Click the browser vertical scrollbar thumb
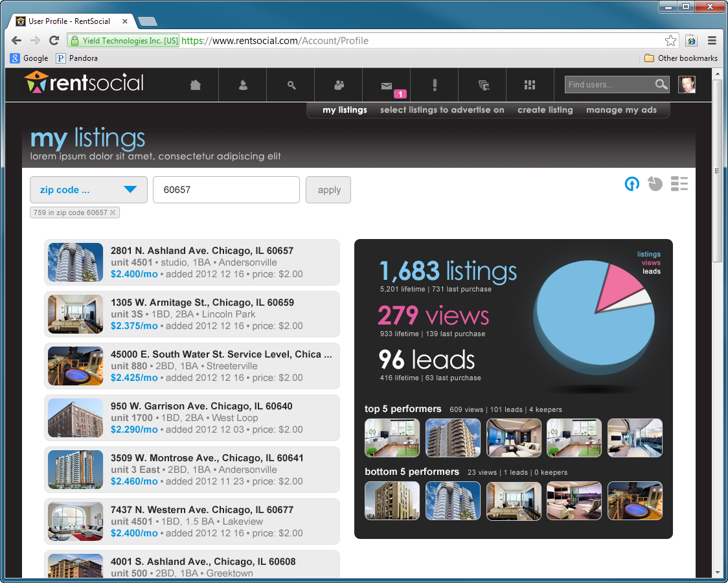Image resolution: width=728 pixels, height=583 pixels. pyautogui.click(x=718, y=170)
